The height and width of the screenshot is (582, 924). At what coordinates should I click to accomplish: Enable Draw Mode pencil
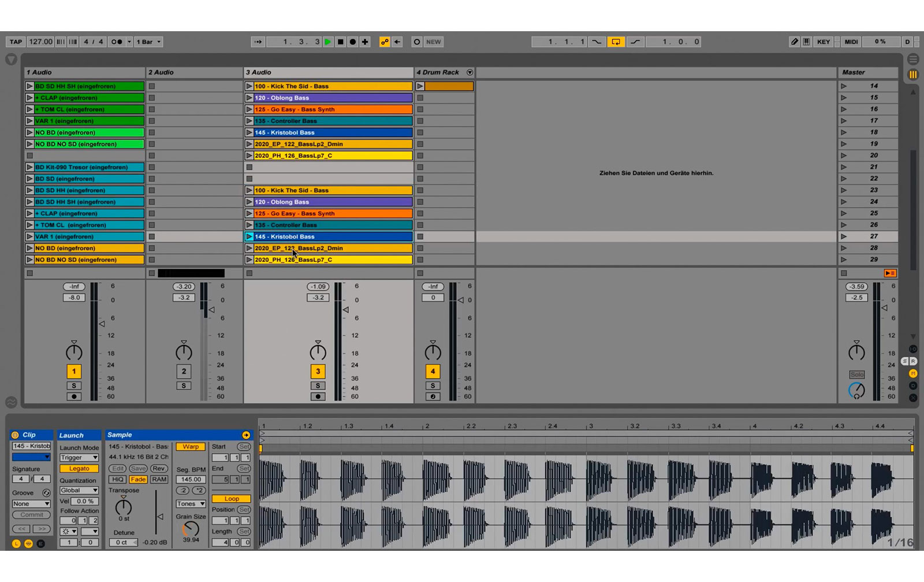[795, 42]
